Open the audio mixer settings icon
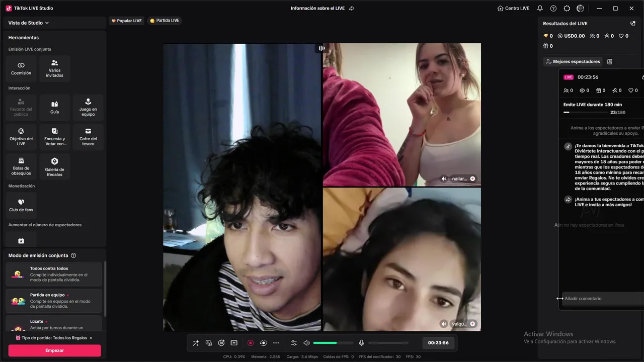 pos(294,343)
